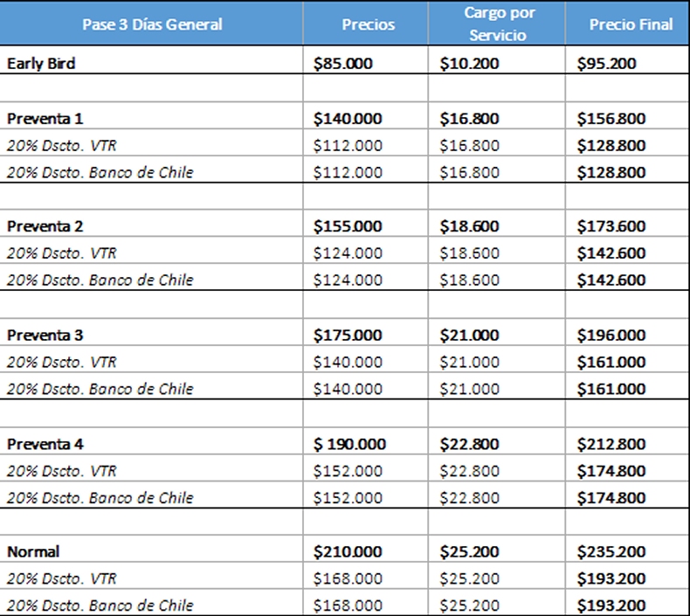Click the $155.000 price cell
The image size is (690, 616).
[x=348, y=226]
